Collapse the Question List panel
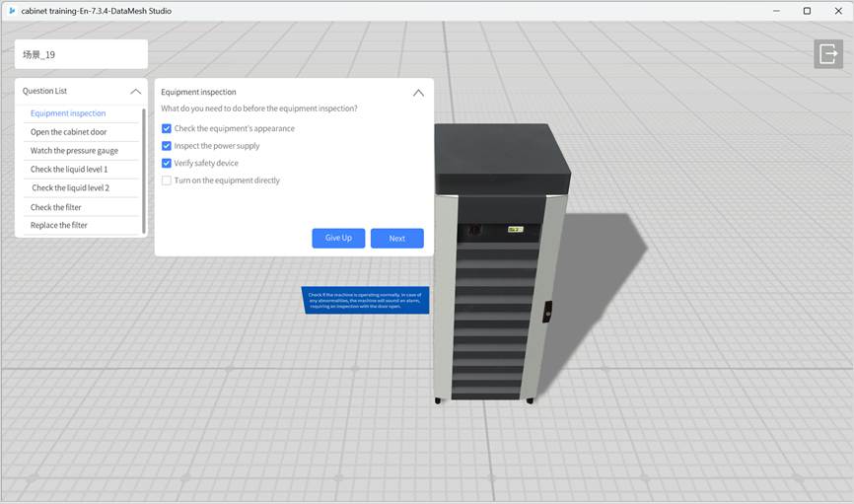Image resolution: width=854 pixels, height=504 pixels. tap(135, 91)
